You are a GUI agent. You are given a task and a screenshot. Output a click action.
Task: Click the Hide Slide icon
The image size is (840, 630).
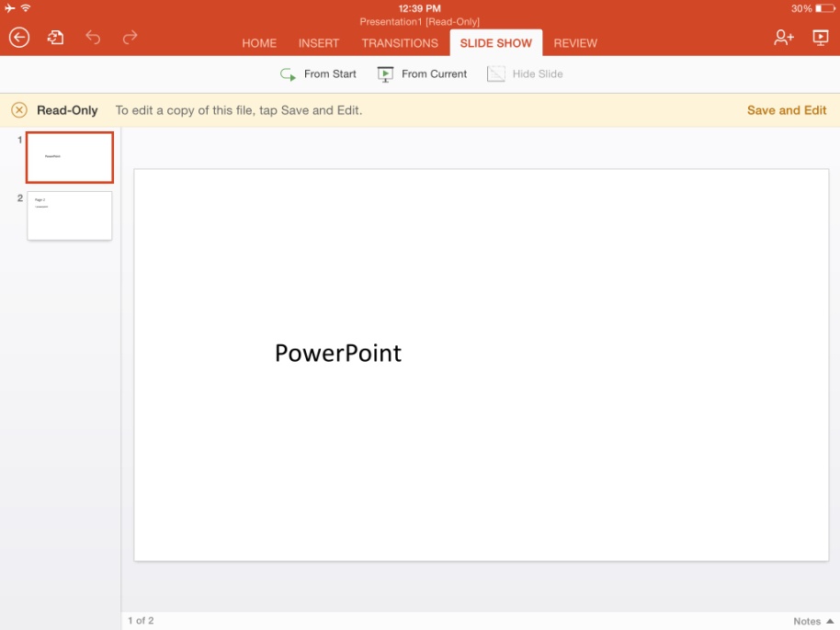tap(496, 73)
